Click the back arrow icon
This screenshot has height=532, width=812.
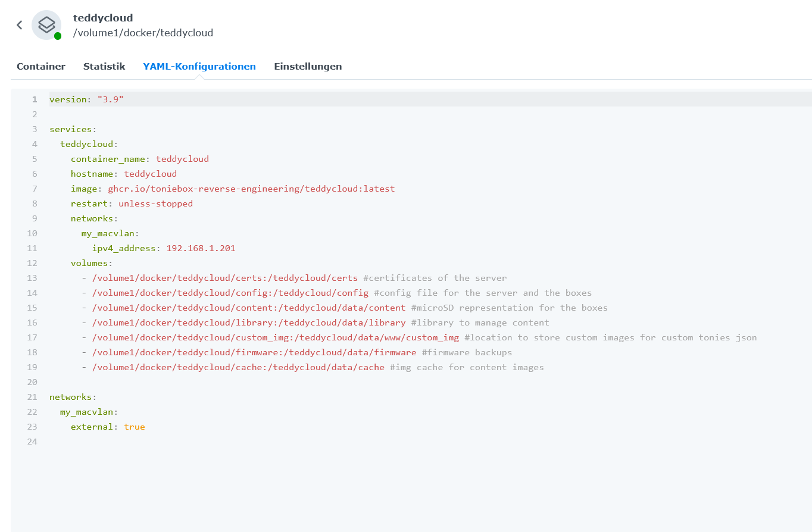click(x=20, y=25)
